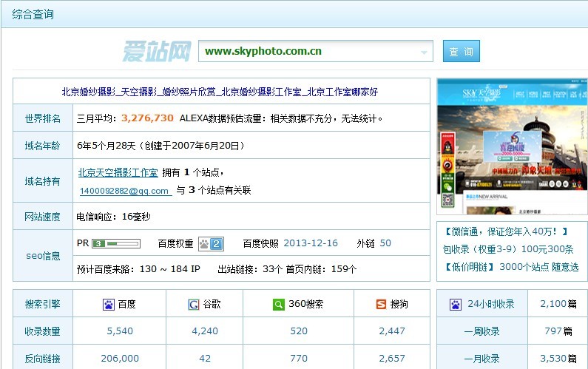Click the 世界排名 row header
This screenshot has width=588, height=369.
tap(43, 118)
